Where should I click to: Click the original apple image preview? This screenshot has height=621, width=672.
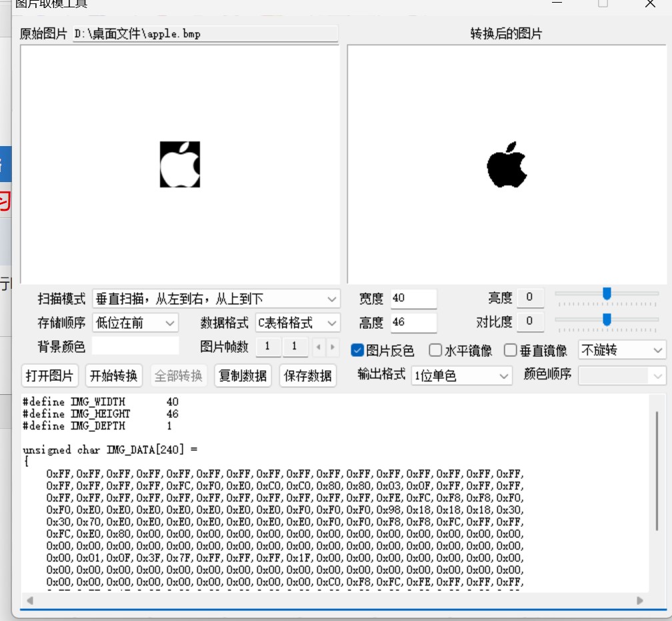coord(180,164)
